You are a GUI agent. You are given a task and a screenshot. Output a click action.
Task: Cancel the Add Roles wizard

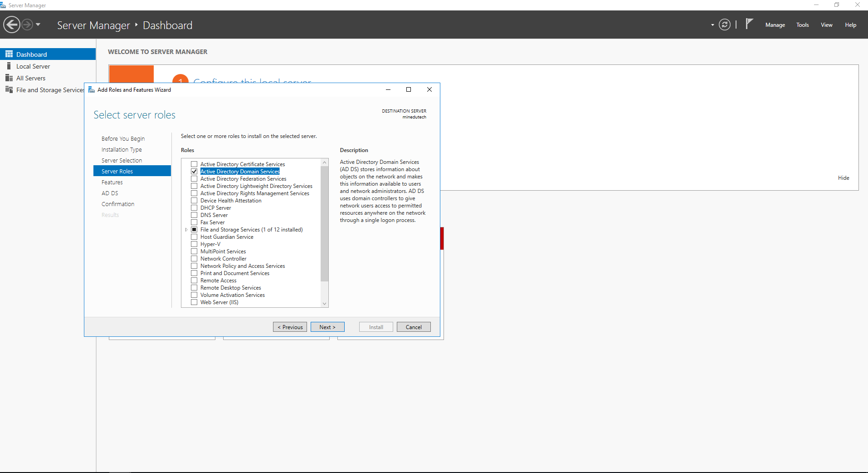pyautogui.click(x=413, y=327)
